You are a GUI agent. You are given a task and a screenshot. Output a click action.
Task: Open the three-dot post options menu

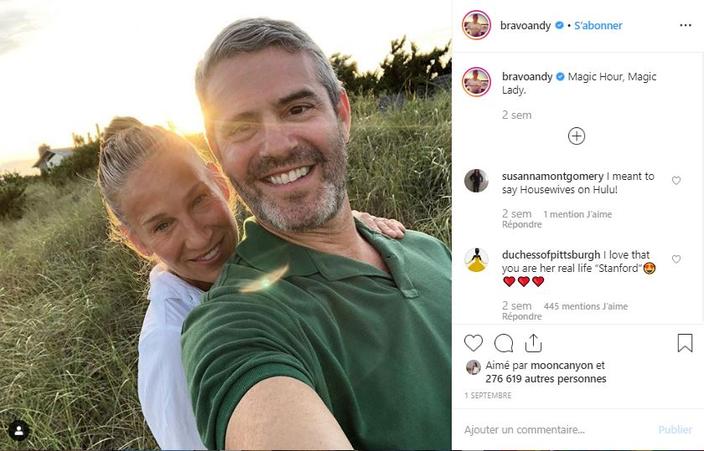tap(685, 25)
